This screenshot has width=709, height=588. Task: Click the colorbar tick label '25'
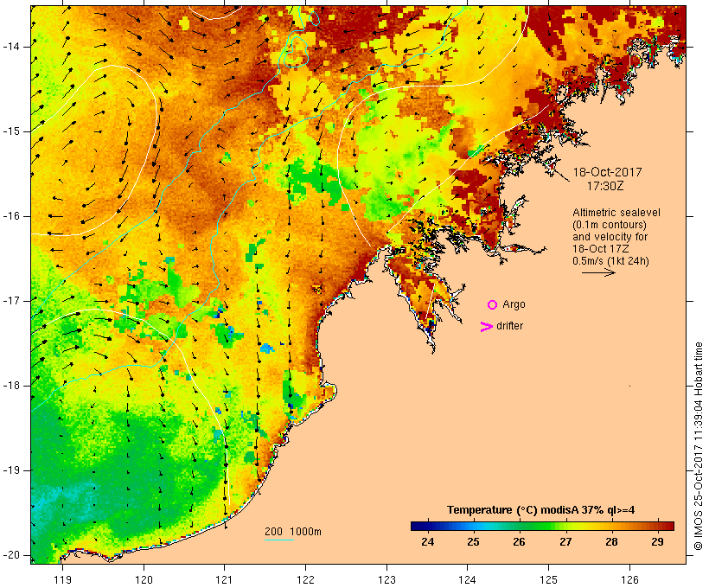473,541
